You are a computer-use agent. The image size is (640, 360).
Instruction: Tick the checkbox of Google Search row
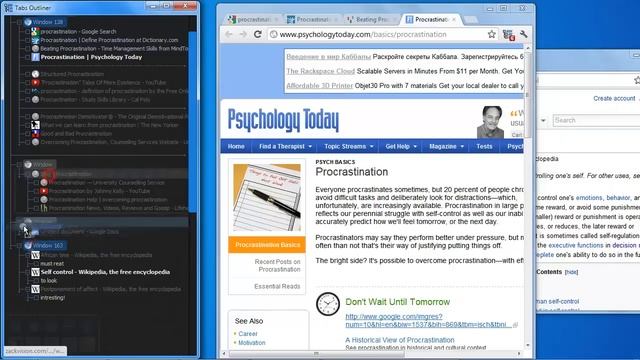click(x=28, y=31)
